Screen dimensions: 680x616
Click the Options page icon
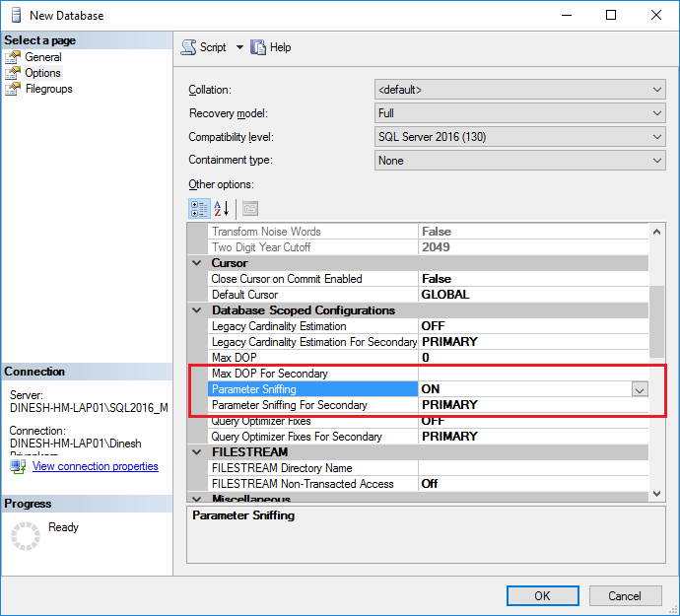(x=13, y=73)
